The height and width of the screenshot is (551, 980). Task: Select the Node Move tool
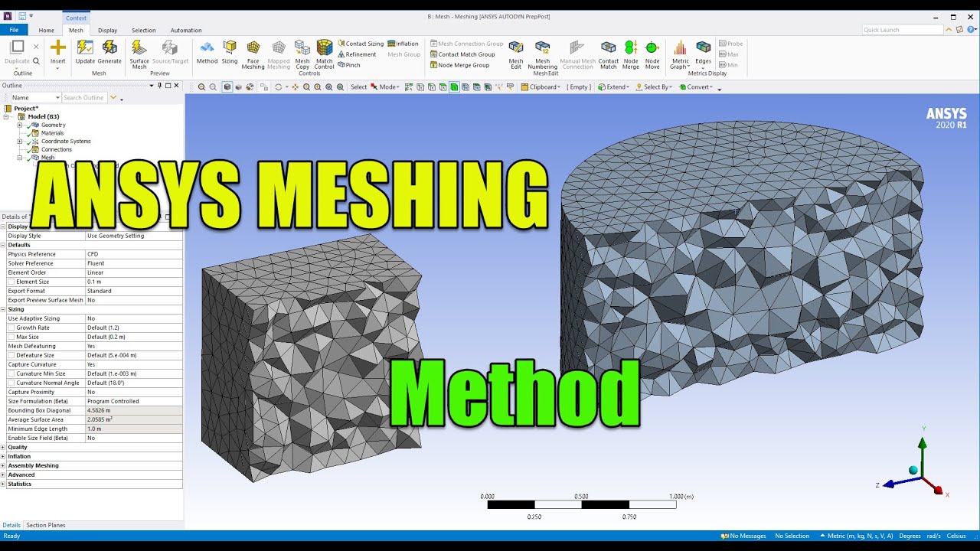click(652, 55)
